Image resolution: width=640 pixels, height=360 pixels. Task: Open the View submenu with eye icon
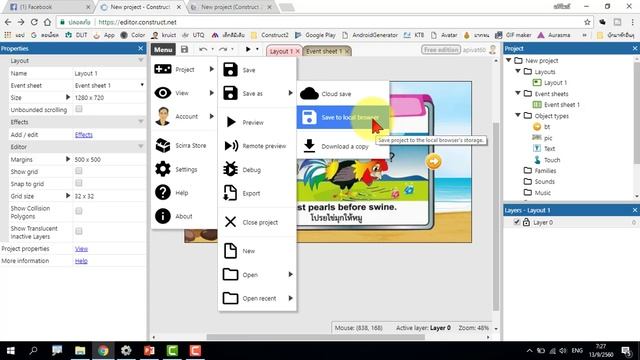point(184,93)
